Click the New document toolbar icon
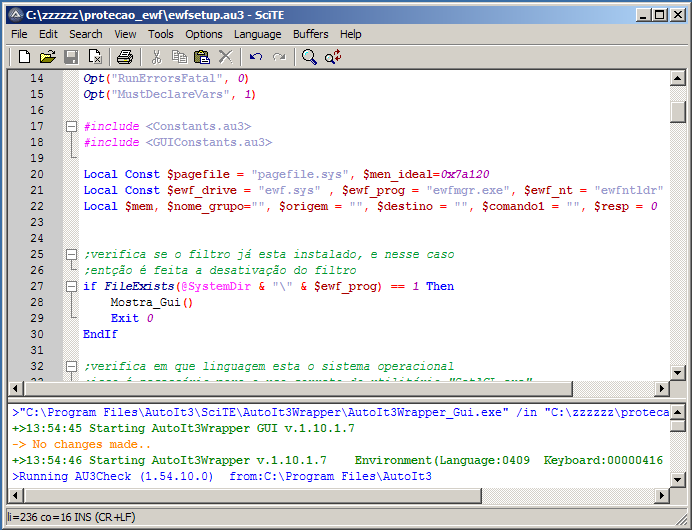The image size is (692, 530). pos(24,56)
